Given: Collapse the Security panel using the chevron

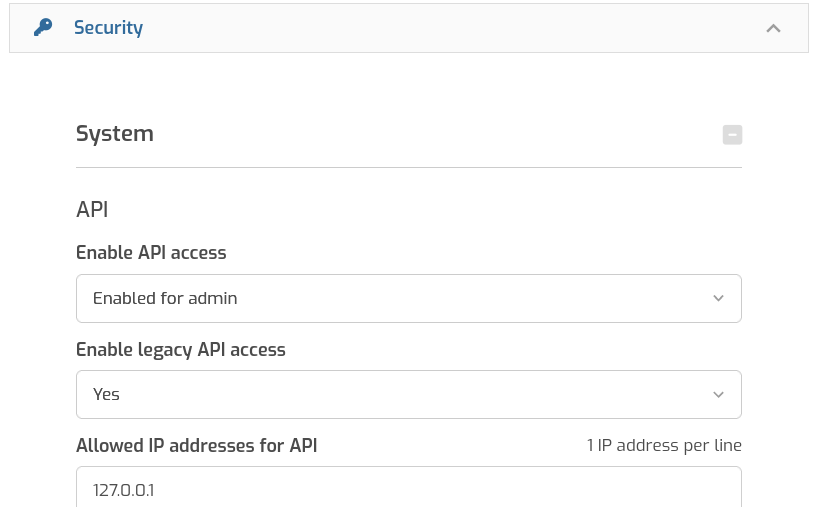Looking at the screenshot, I should 773,28.
